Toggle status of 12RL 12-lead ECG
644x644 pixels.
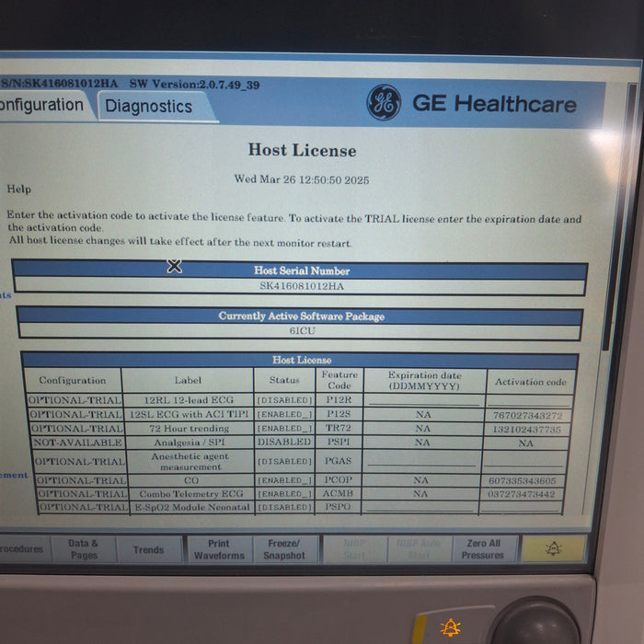284,400
